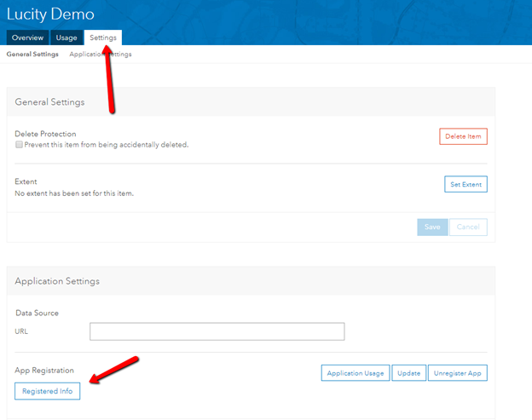Focus the Data Source URL field
The height and width of the screenshot is (420, 532).
(x=217, y=331)
